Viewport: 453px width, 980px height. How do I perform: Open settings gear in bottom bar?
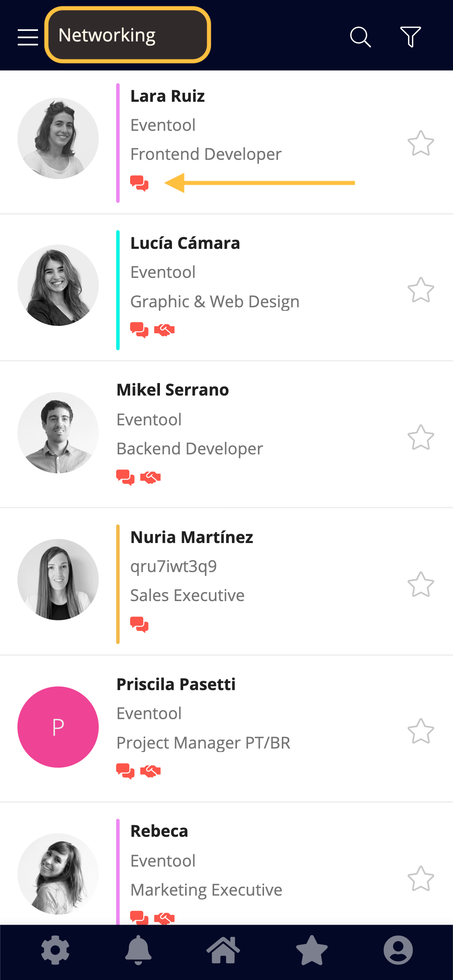[x=55, y=950]
